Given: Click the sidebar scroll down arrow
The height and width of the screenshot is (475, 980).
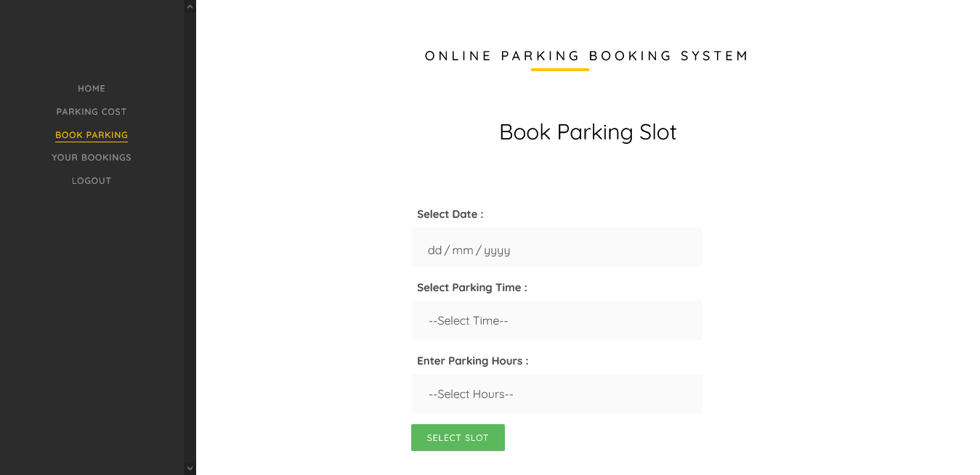Looking at the screenshot, I should point(190,468).
